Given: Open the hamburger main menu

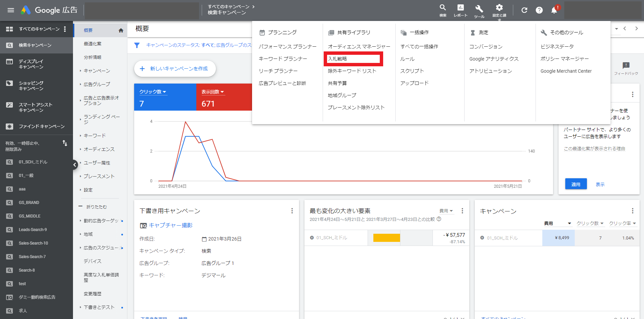Looking at the screenshot, I should coord(11,10).
